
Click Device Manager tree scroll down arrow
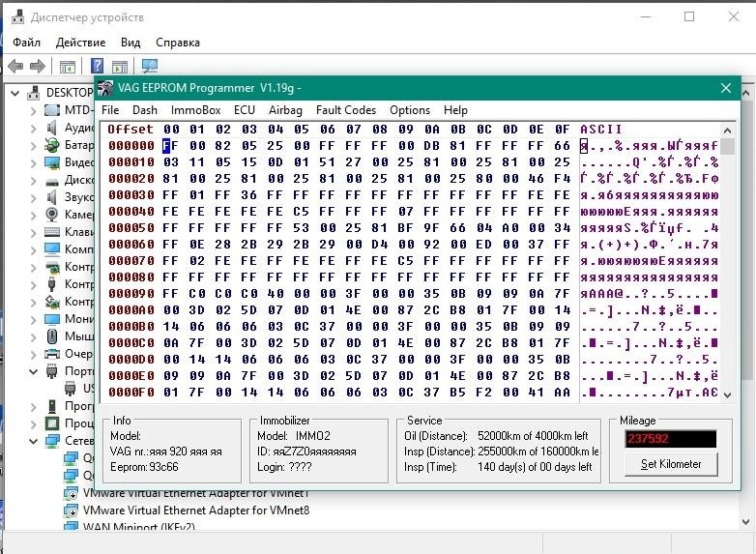745,522
